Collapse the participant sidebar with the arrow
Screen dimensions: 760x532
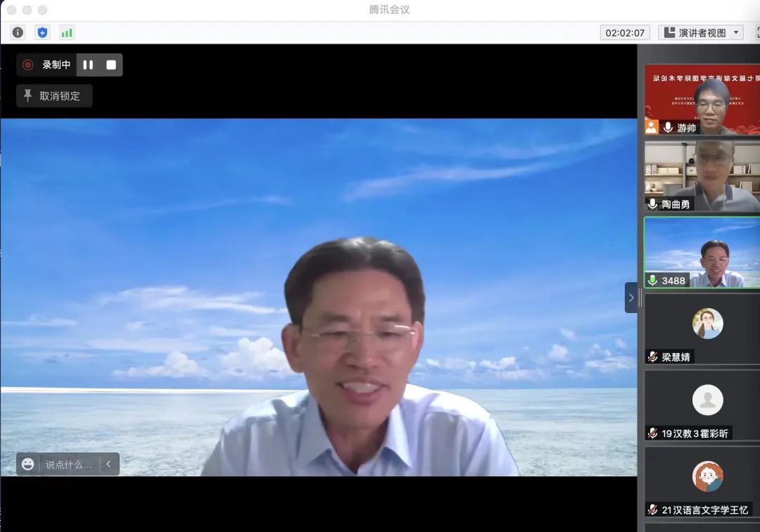tap(631, 298)
